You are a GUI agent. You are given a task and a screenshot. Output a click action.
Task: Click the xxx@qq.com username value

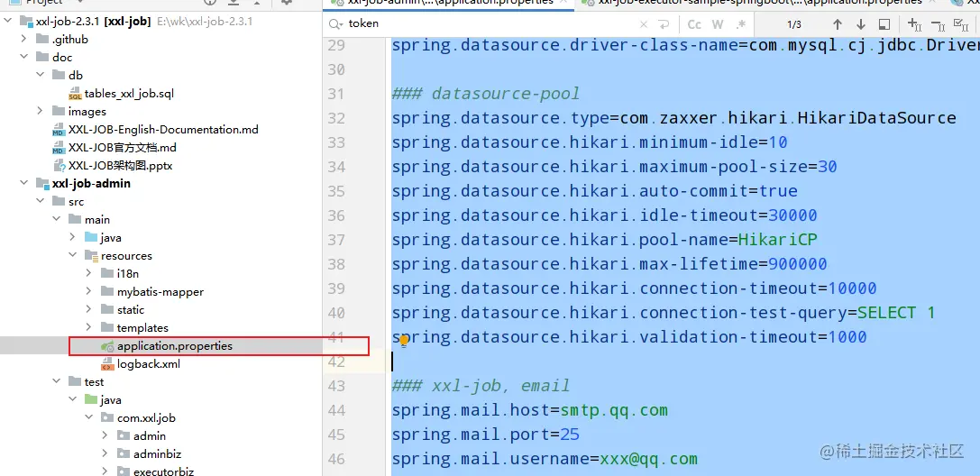point(649,459)
